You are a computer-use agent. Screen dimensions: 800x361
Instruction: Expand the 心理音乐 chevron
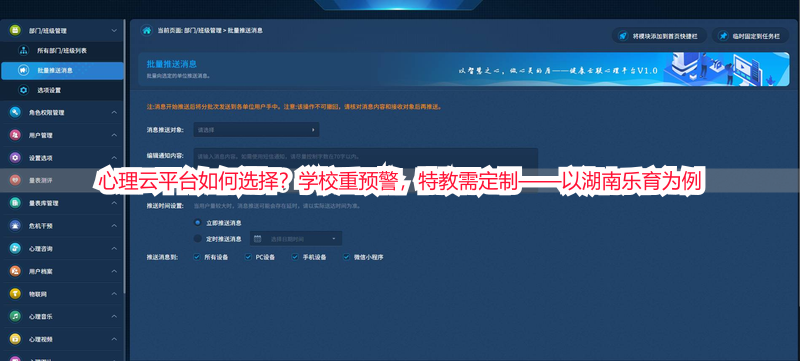tap(114, 316)
